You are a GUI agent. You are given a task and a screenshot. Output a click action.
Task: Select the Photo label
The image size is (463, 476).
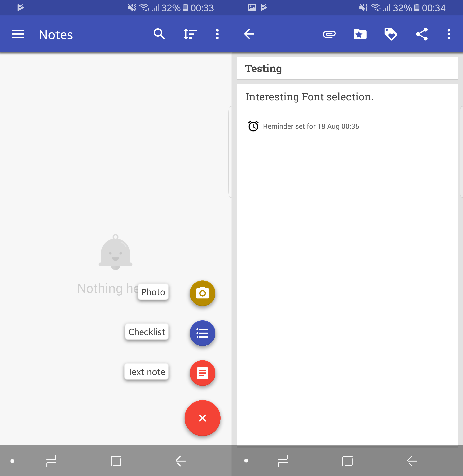[x=153, y=292]
